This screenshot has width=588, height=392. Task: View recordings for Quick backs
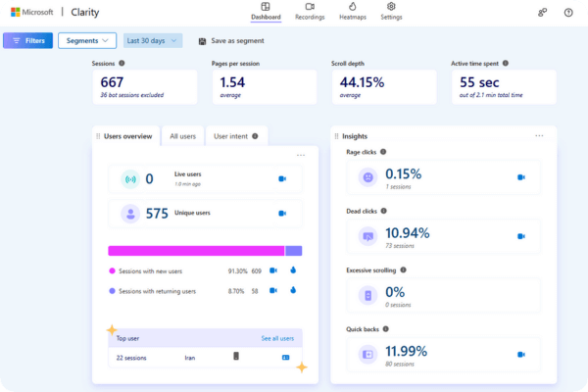[521, 355]
